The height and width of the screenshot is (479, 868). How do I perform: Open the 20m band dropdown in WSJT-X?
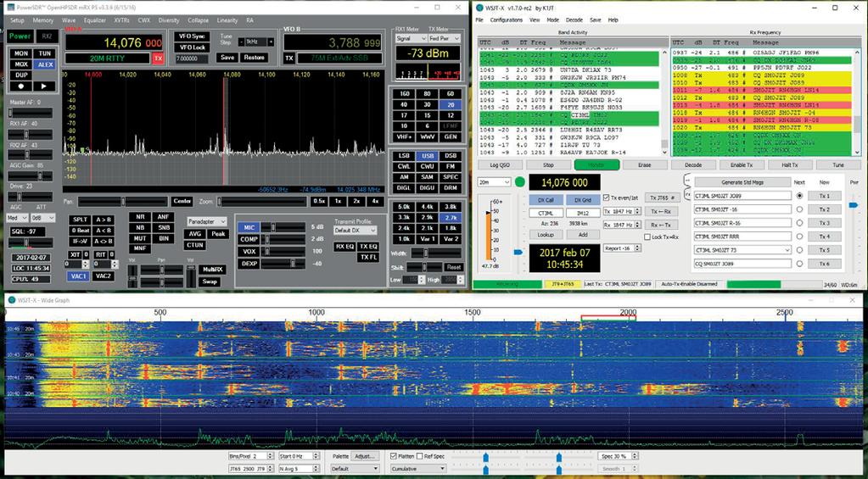(x=494, y=182)
